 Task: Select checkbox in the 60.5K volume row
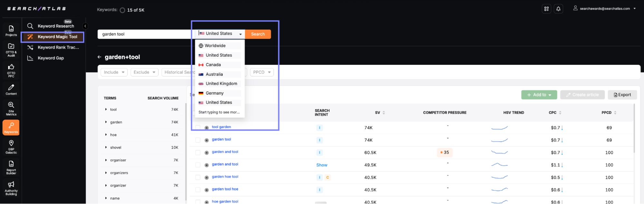198,153
